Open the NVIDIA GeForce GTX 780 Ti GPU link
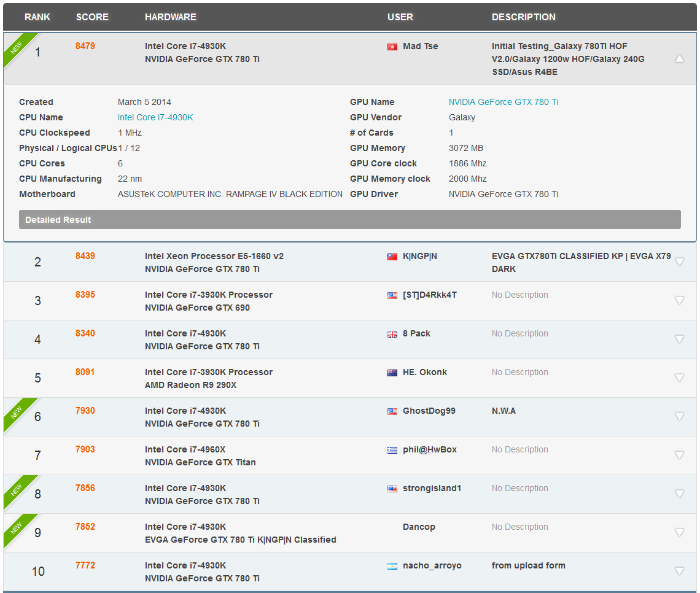The width and height of the screenshot is (700, 593). point(504,102)
